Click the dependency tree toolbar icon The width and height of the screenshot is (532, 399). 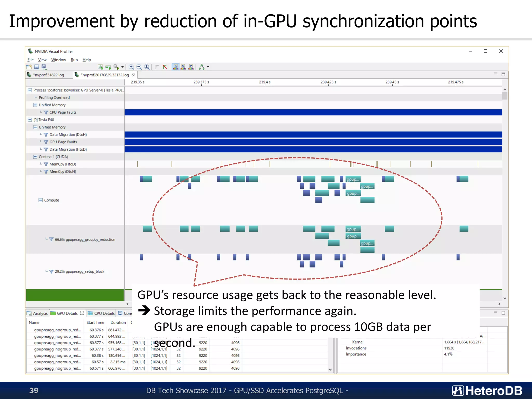pyautogui.click(x=202, y=67)
